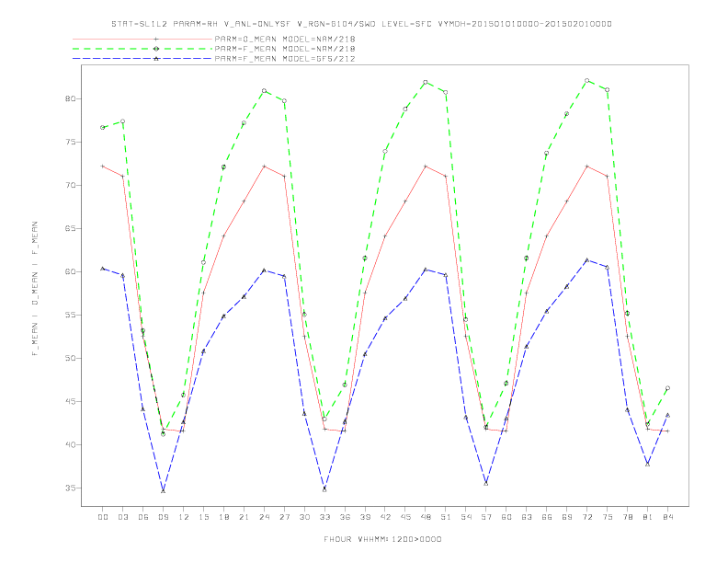Screen dimensions: 728x563
Task: Click y-axis tick value 40
Action: [x=70, y=444]
